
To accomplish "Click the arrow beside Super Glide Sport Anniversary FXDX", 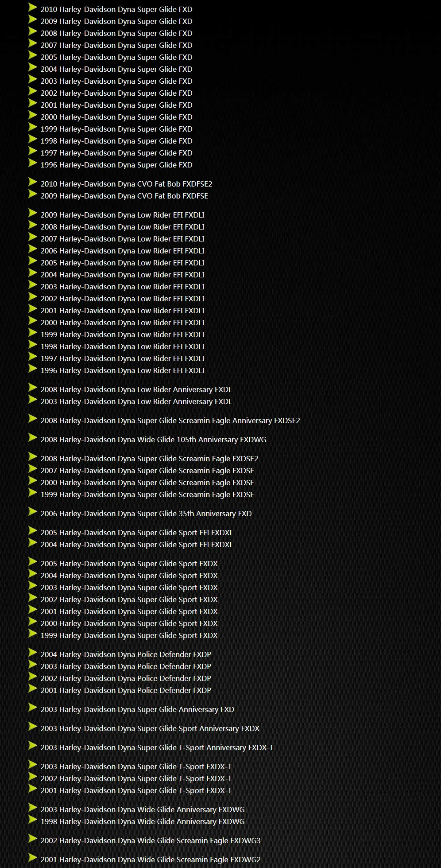I will pos(33,726).
